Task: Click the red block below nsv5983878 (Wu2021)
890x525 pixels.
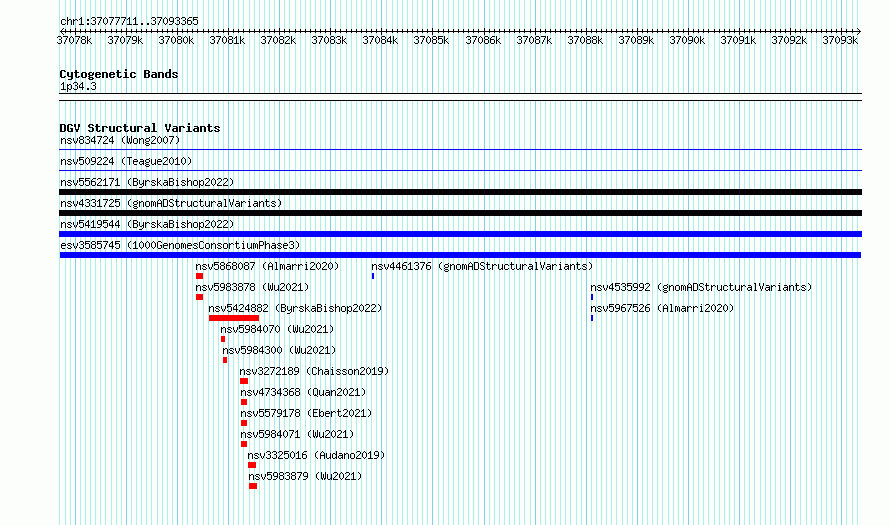Action: click(199, 297)
